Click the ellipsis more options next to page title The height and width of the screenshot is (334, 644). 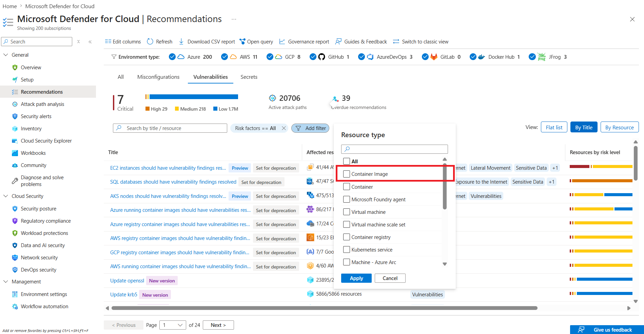[x=234, y=19]
